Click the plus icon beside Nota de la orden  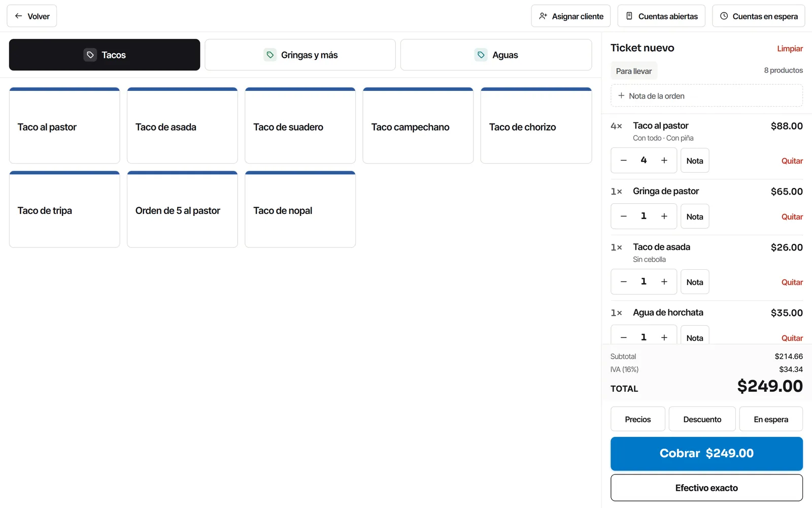pyautogui.click(x=621, y=96)
